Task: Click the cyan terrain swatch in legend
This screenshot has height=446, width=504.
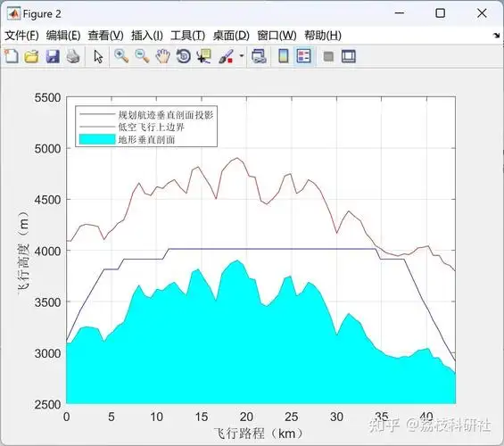Action: click(x=97, y=139)
